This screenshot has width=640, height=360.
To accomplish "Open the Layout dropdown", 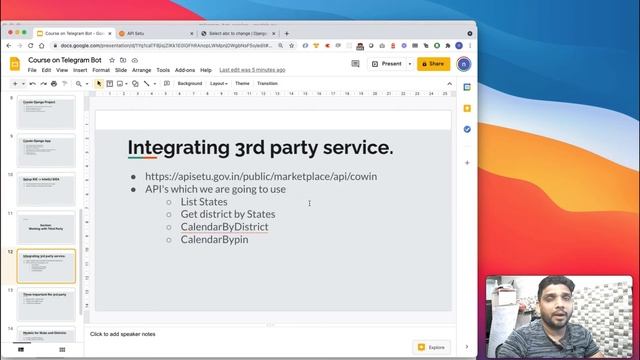I will click(219, 84).
